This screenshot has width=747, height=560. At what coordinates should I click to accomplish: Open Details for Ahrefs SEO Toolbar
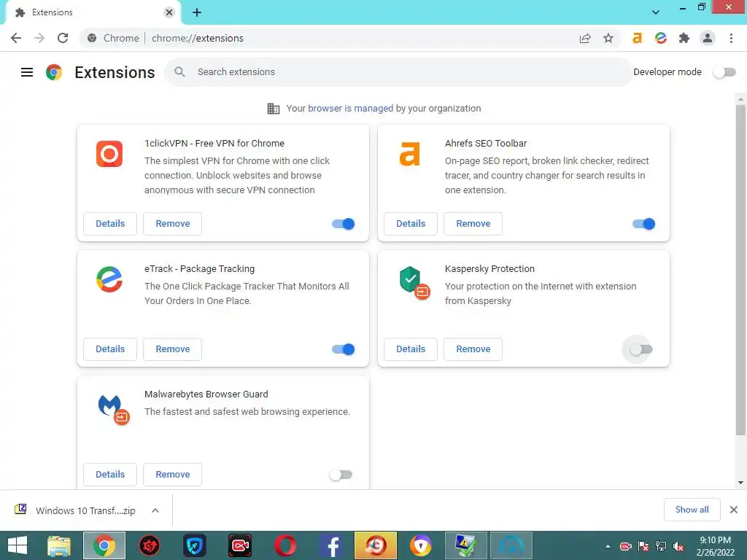pyautogui.click(x=411, y=224)
